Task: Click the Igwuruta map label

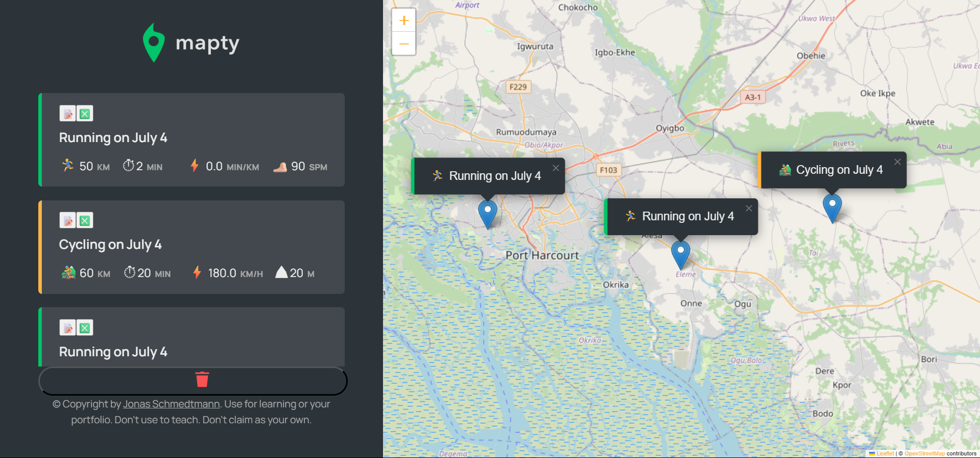Action: 535,47
